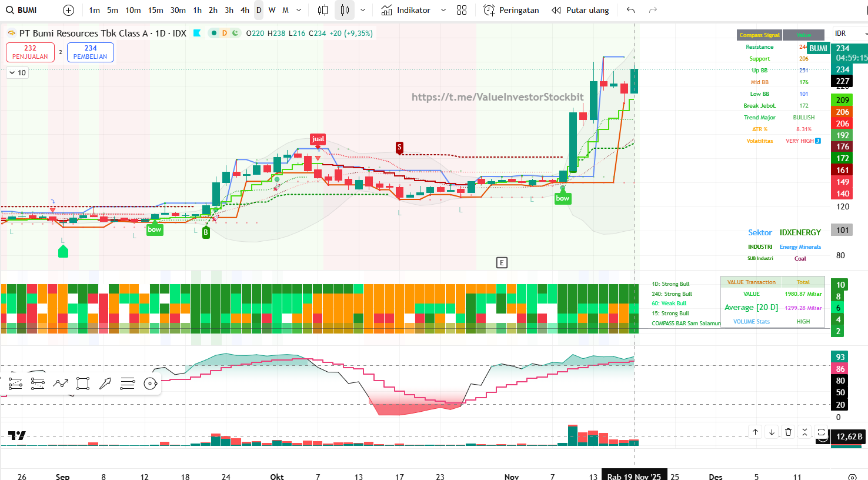868x480 pixels.
Task: Expand the timeframe list dropdown arrow
Action: click(299, 10)
